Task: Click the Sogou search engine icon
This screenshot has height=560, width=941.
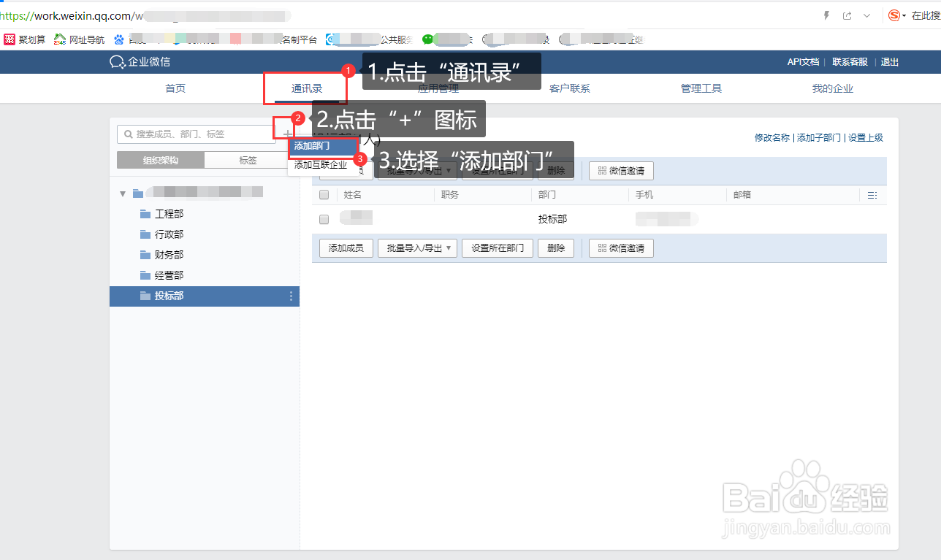Action: coord(894,15)
